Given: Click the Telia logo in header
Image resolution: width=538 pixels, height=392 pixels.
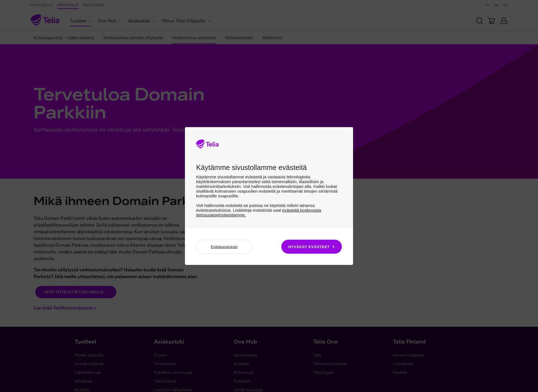Looking at the screenshot, I should 45,20.
